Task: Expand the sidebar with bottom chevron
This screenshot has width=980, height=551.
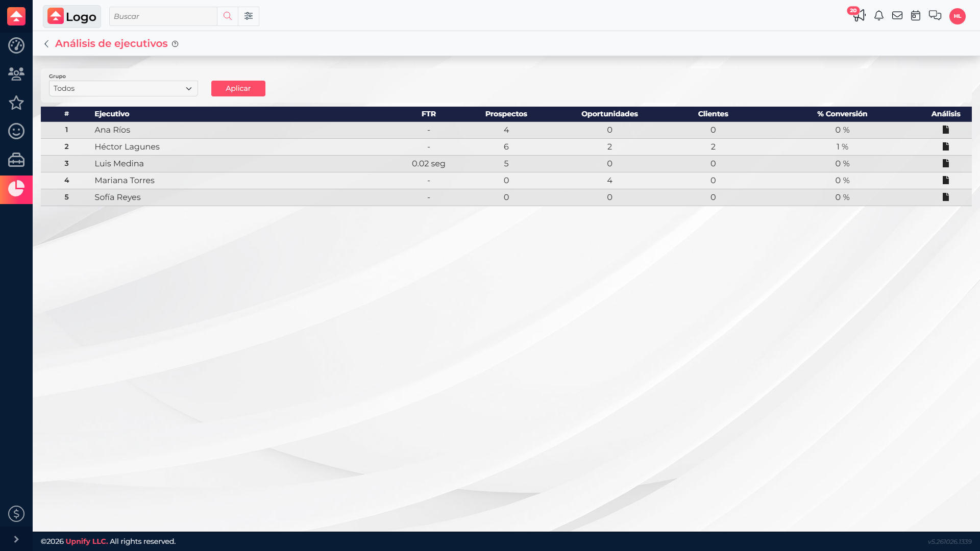Action: [16, 539]
